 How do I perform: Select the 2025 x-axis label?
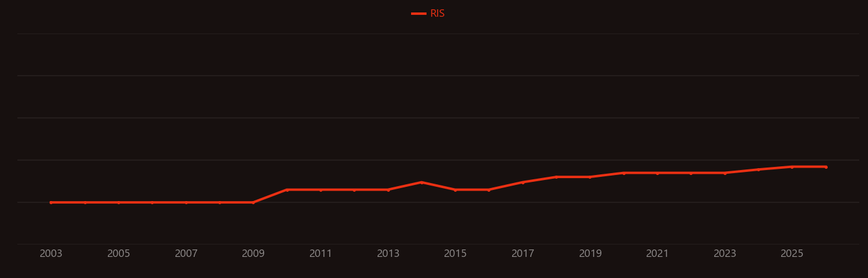792,254
